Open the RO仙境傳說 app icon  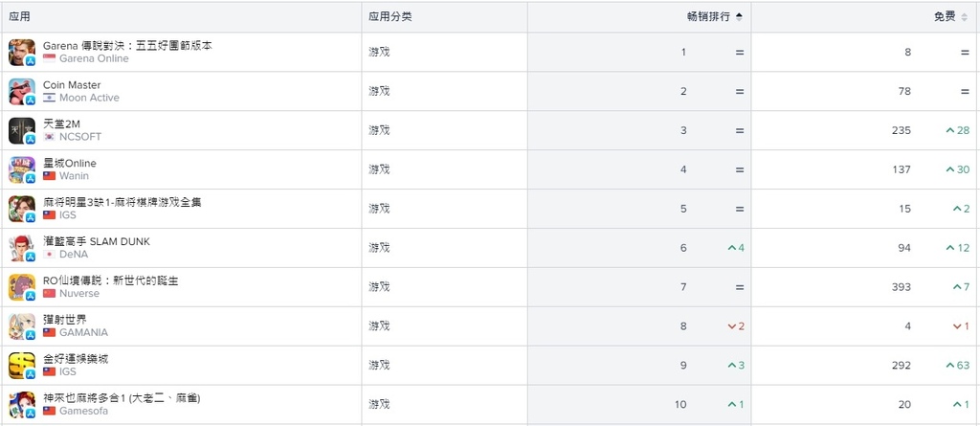click(22, 287)
